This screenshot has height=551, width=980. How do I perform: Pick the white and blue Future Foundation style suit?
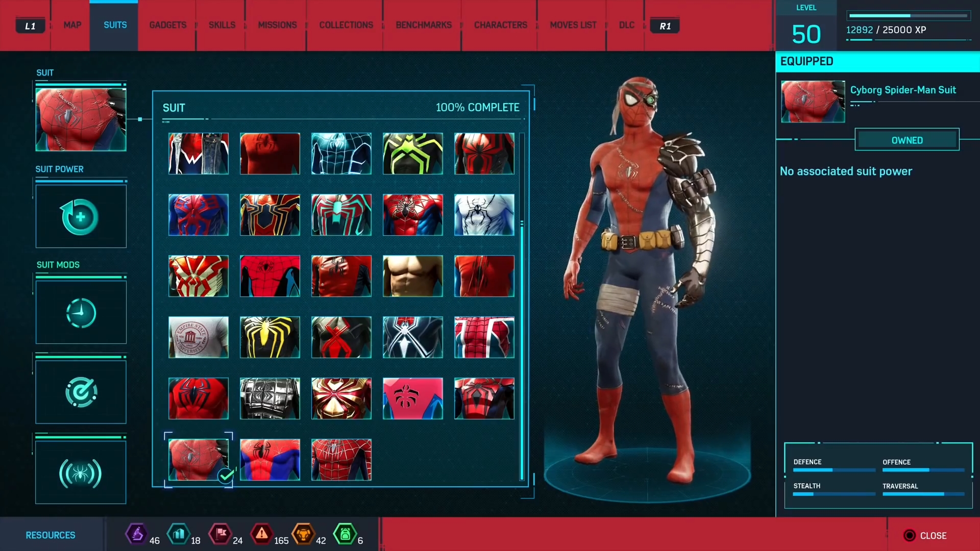click(x=484, y=215)
